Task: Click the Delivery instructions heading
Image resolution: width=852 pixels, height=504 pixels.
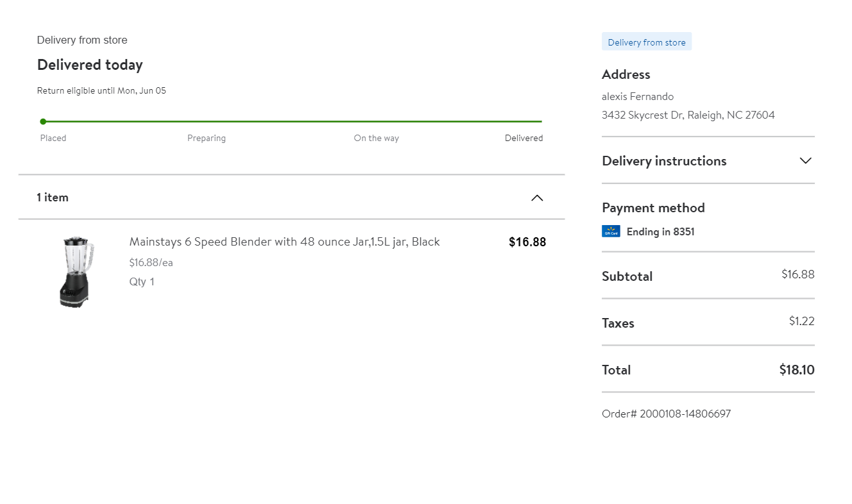Action: 664,161
